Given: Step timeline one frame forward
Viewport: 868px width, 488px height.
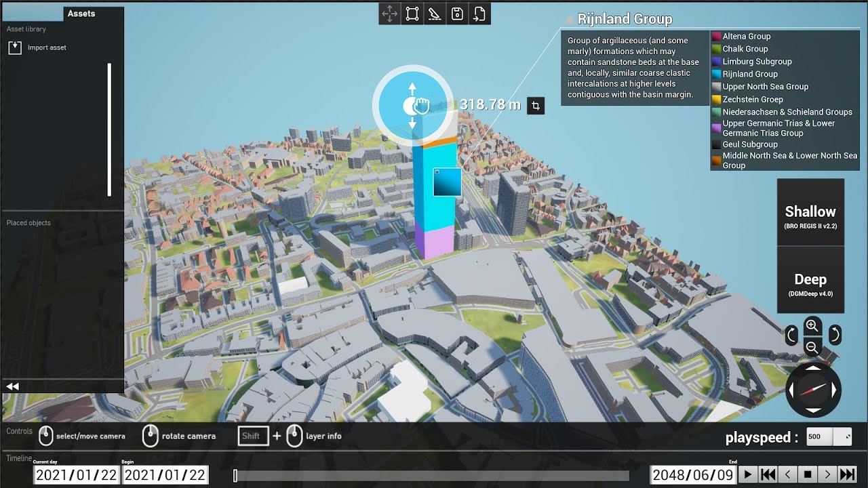Looking at the screenshot, I should pos(827,474).
